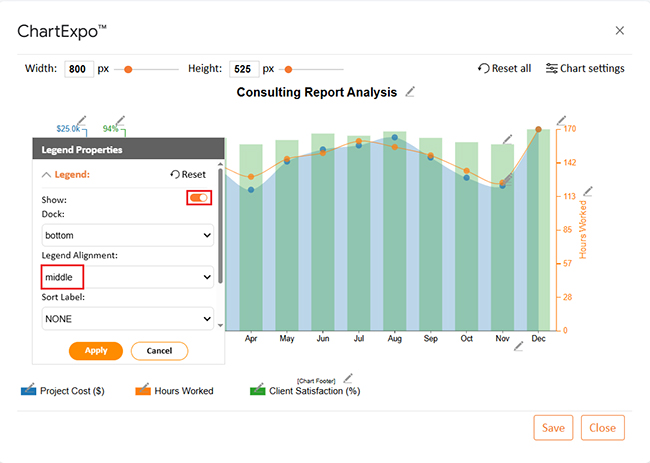Open Chart settings
Image resolution: width=650 pixels, height=463 pixels.
pos(585,69)
